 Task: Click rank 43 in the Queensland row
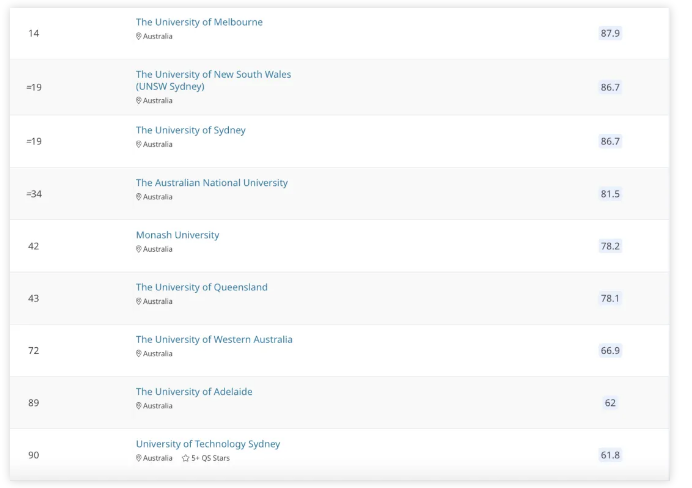[x=34, y=298]
